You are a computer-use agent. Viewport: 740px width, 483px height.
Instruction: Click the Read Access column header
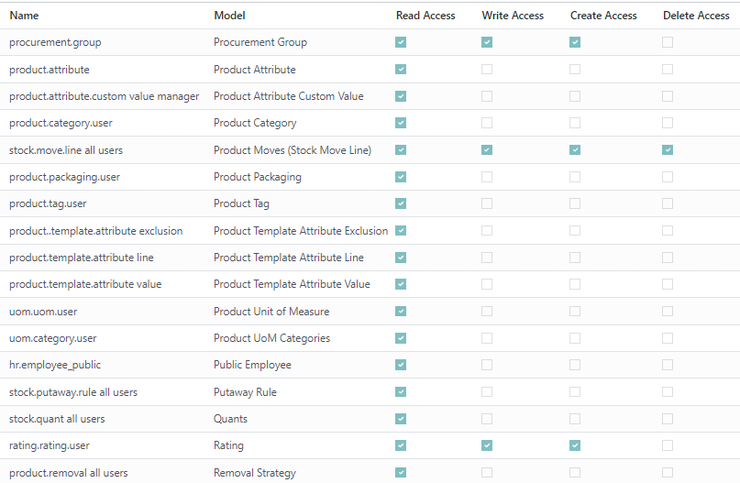[425, 16]
